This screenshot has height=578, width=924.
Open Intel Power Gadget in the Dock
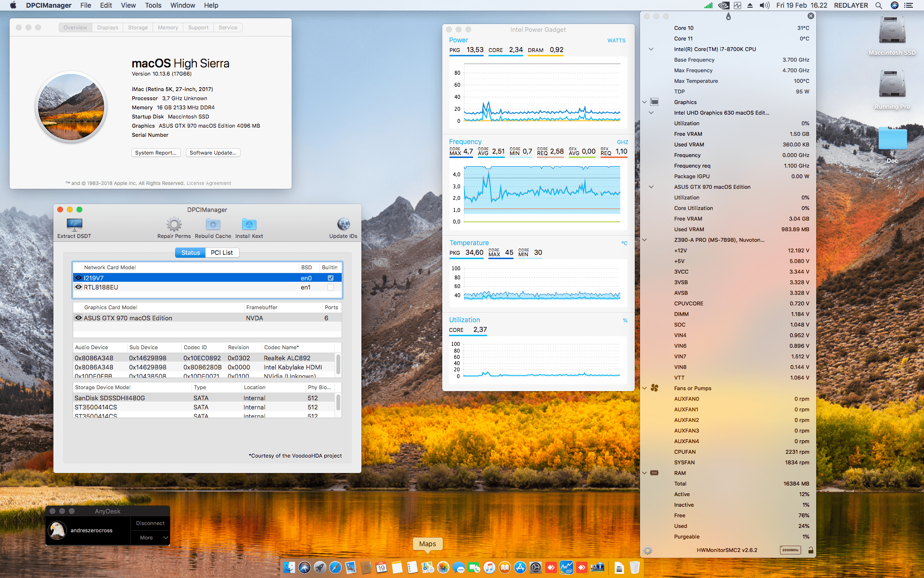566,567
